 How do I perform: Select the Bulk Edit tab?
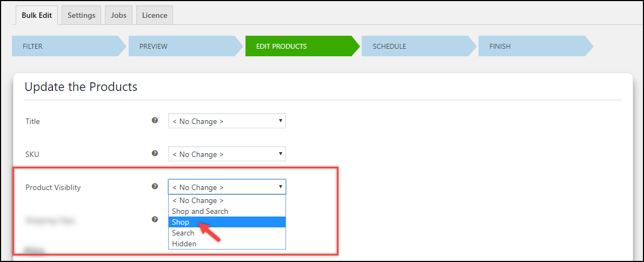click(37, 15)
